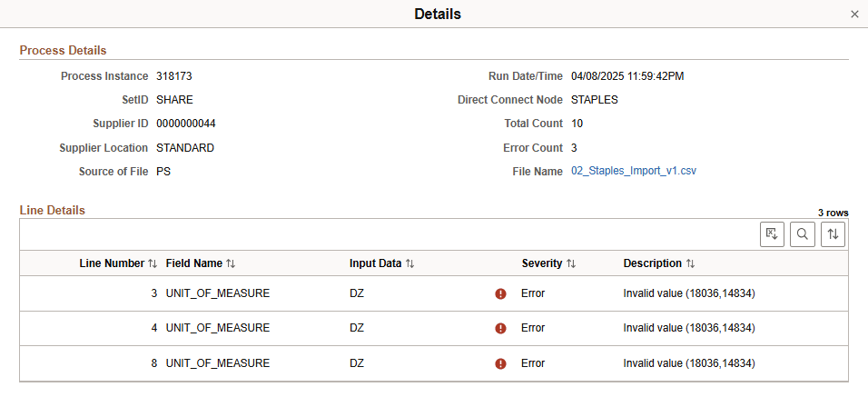The width and height of the screenshot is (868, 397).
Task: Select SetID value SHARE
Action: point(175,100)
